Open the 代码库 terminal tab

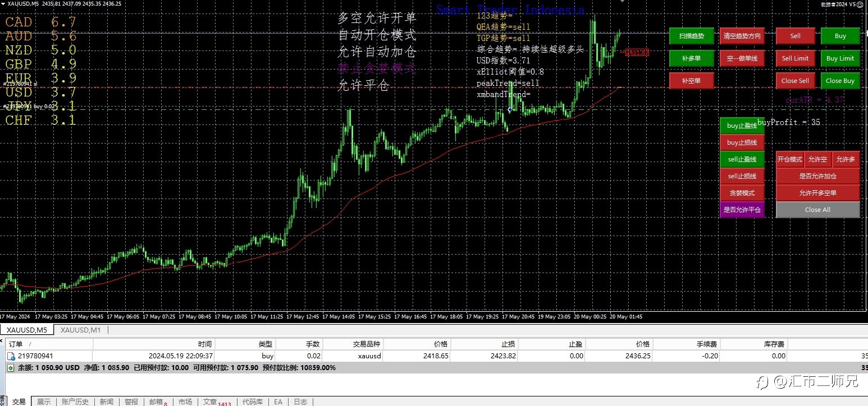pyautogui.click(x=252, y=402)
